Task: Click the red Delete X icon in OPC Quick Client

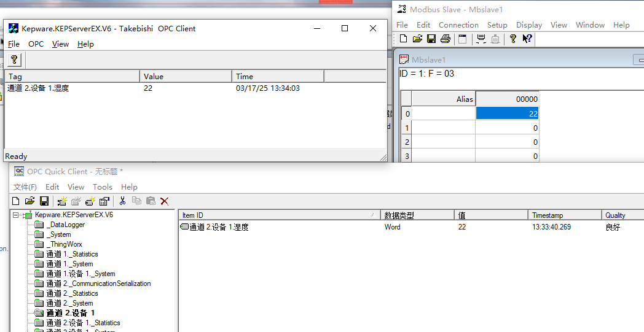Action: pos(164,201)
